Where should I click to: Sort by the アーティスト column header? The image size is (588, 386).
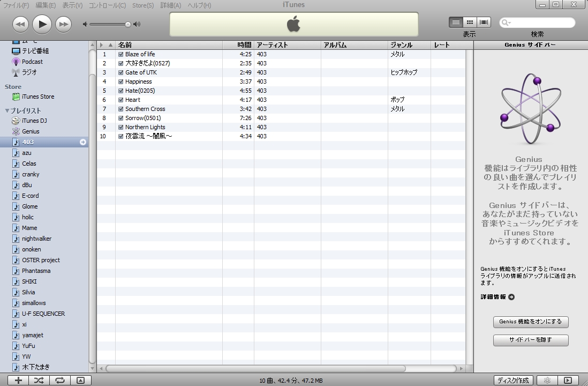287,45
